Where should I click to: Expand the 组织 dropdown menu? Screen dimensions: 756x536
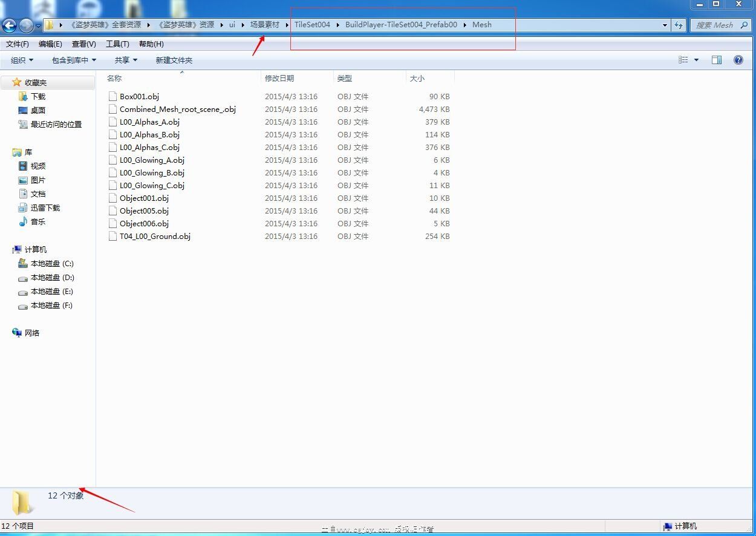(22, 60)
